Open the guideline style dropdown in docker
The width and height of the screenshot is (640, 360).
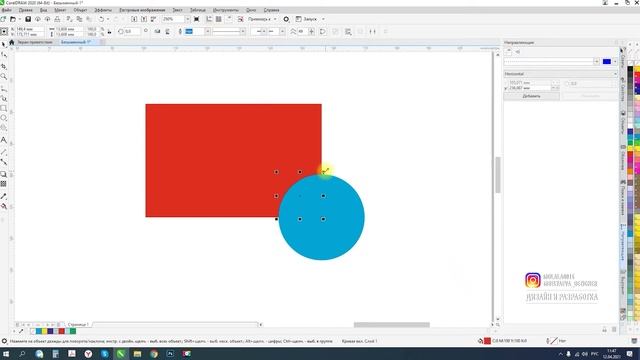596,62
